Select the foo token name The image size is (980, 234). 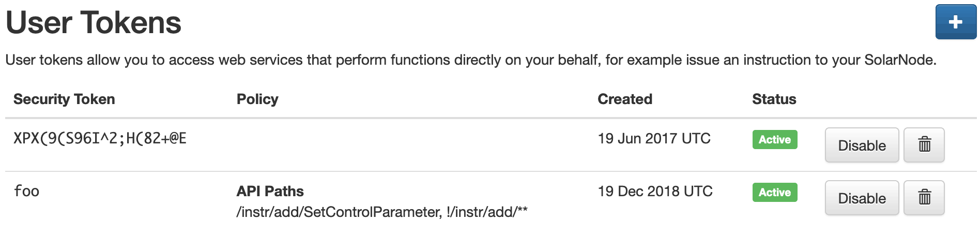coord(26,191)
